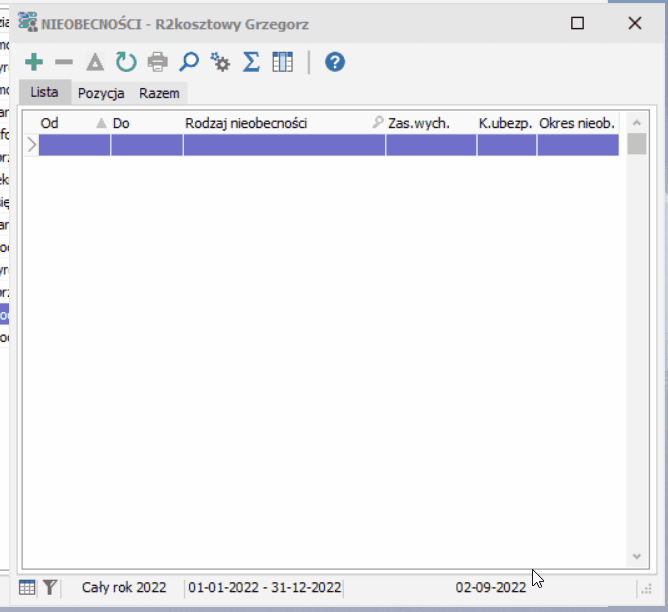Click the gray triangle edit icon

(95, 62)
